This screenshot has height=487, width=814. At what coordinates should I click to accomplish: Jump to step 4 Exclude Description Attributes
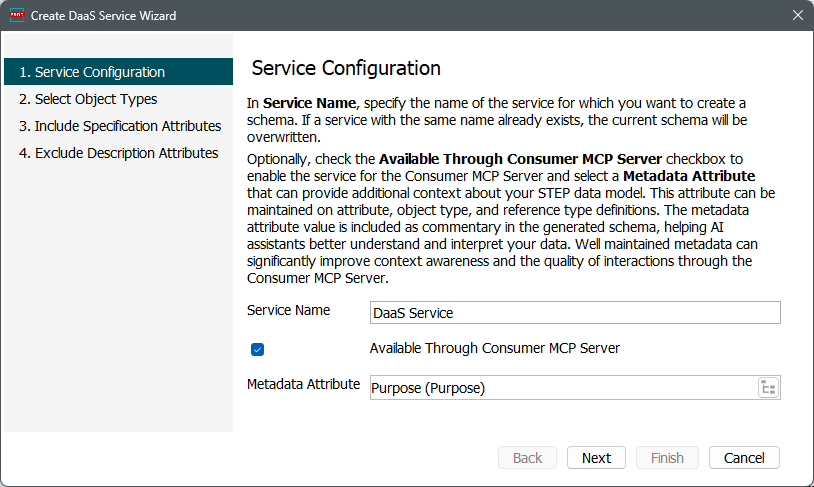point(118,153)
